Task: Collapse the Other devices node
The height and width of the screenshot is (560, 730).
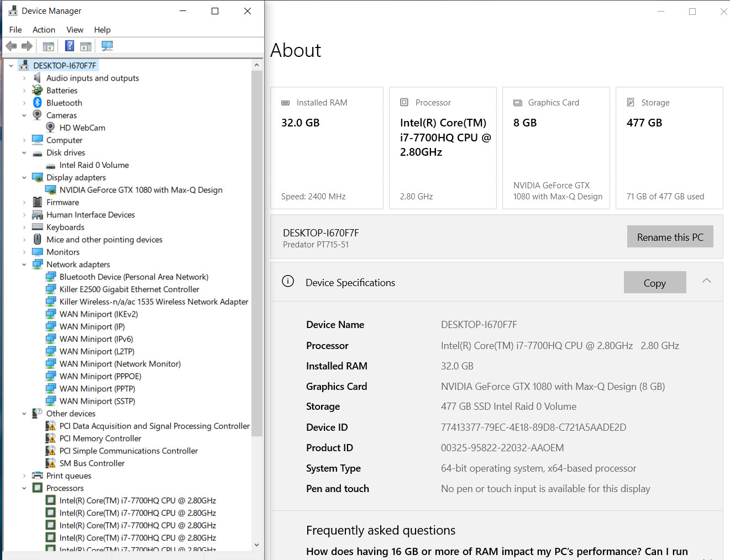Action: click(24, 414)
